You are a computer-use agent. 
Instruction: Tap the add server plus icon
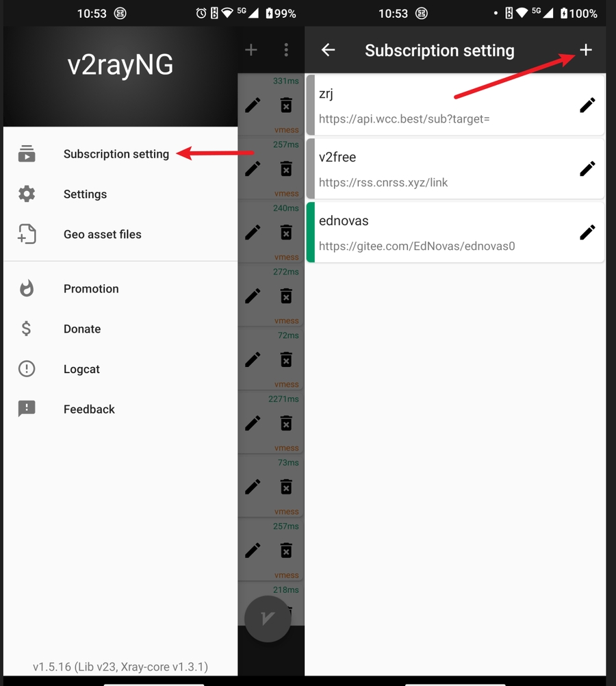(x=251, y=50)
